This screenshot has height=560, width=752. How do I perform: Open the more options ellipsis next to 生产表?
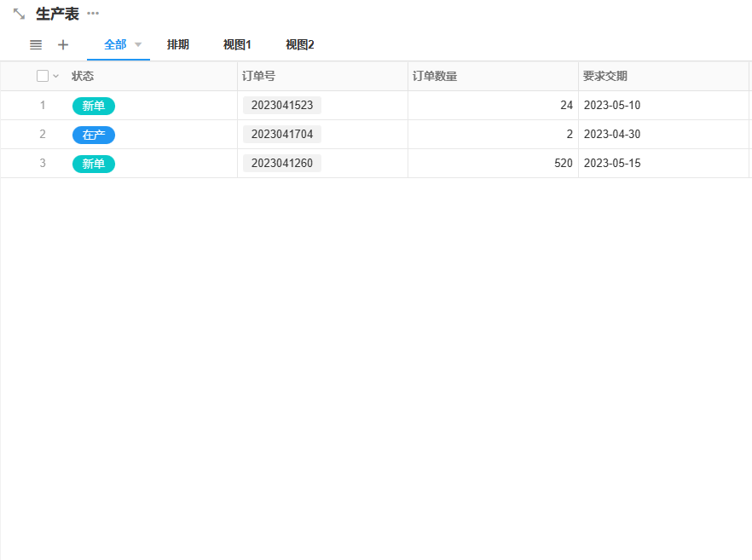(x=93, y=14)
